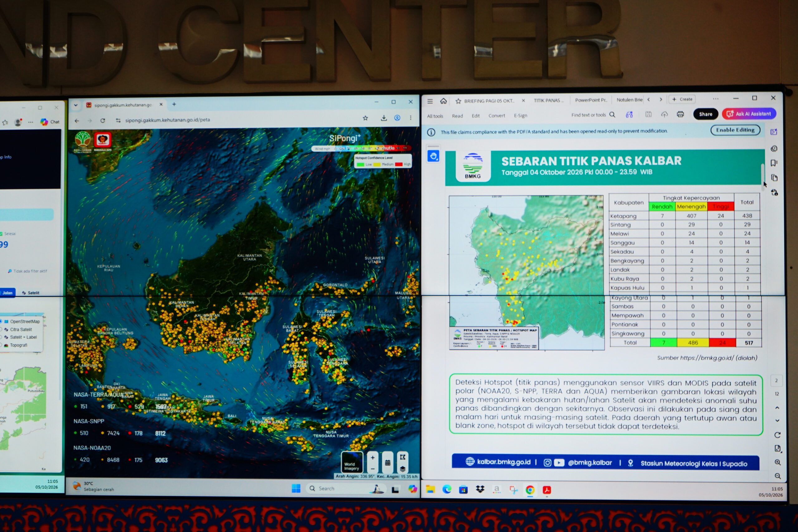Go to the next PDF page with the down chevron
Image resolution: width=798 pixels, height=532 pixels.
[x=777, y=420]
